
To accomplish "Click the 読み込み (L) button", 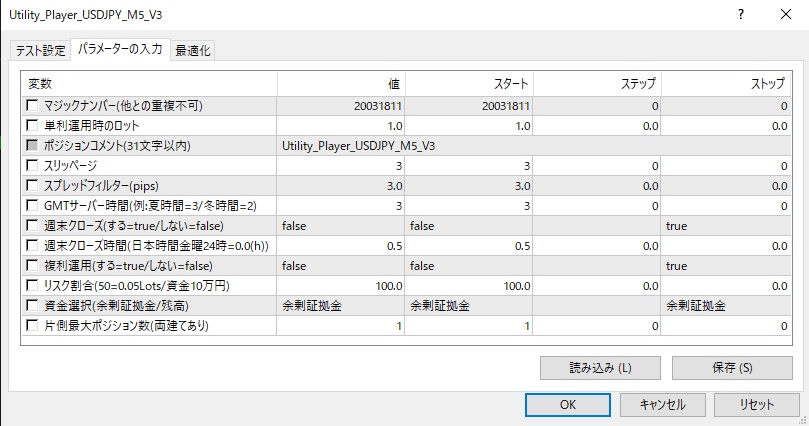I will (586, 367).
